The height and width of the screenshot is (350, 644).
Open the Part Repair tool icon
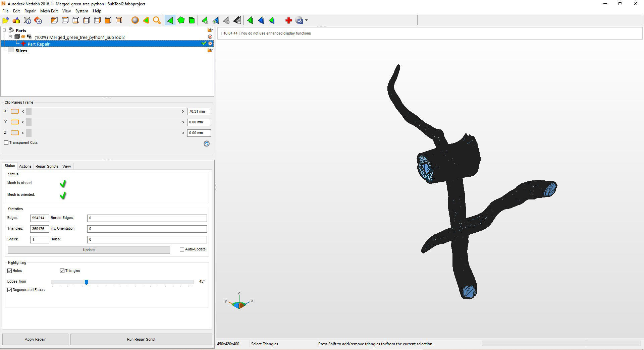[288, 20]
